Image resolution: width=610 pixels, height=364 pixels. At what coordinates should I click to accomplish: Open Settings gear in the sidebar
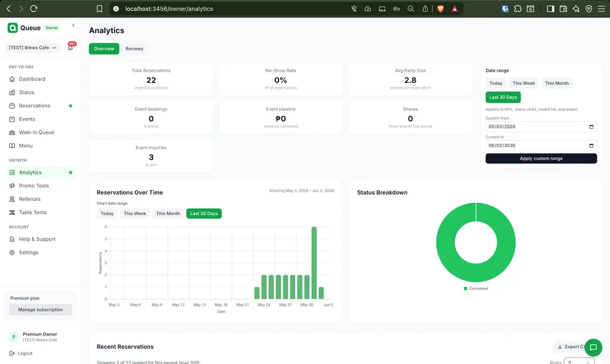12,253
